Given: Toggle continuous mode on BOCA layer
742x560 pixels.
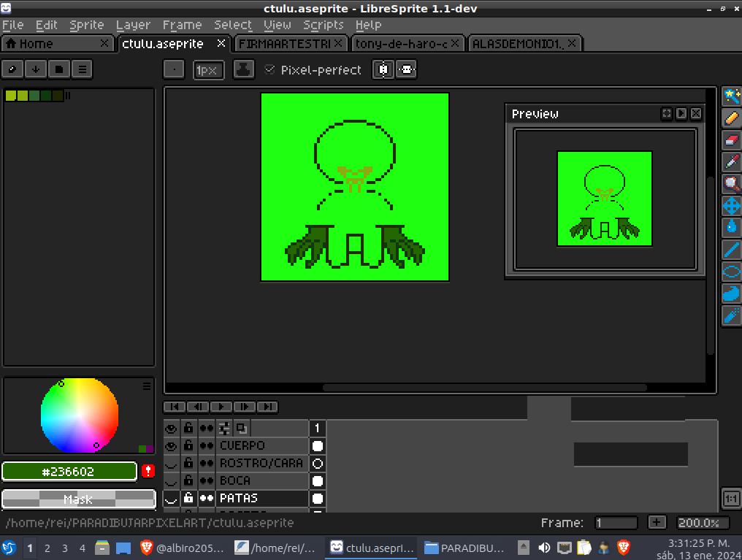Looking at the screenshot, I should click(207, 480).
